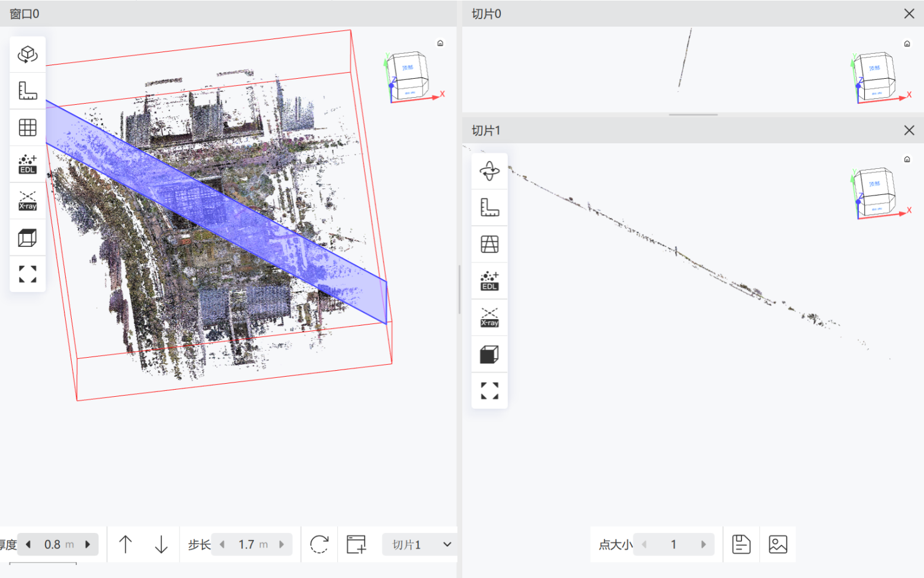This screenshot has width=924, height=578.
Task: Increase the 点大小 point size
Action: tap(704, 544)
